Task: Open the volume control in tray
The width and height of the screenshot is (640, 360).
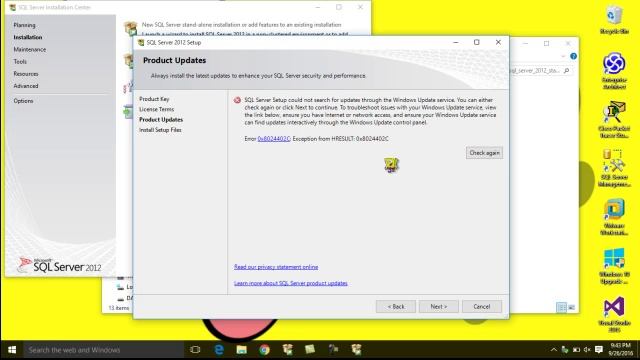Action: 587,350
